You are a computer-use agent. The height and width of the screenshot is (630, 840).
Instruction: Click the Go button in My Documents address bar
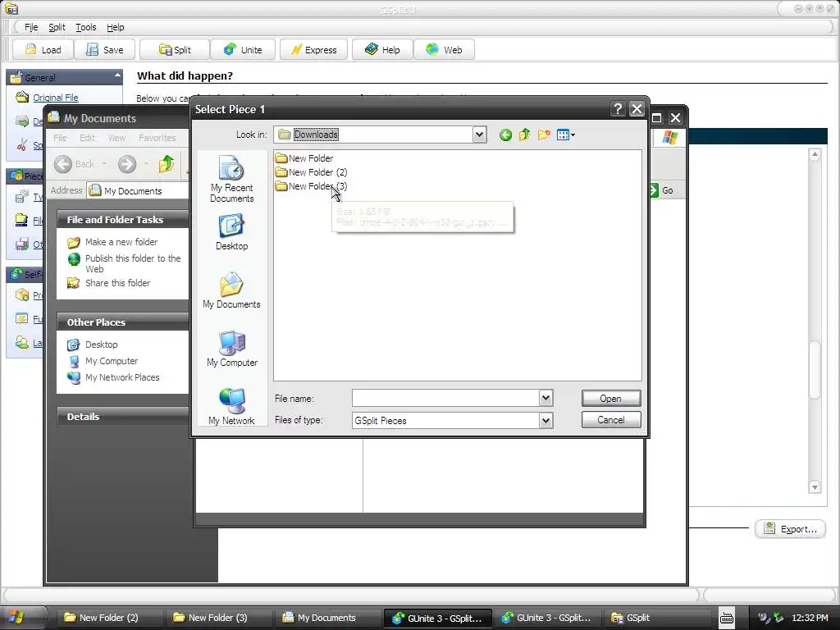[x=660, y=190]
